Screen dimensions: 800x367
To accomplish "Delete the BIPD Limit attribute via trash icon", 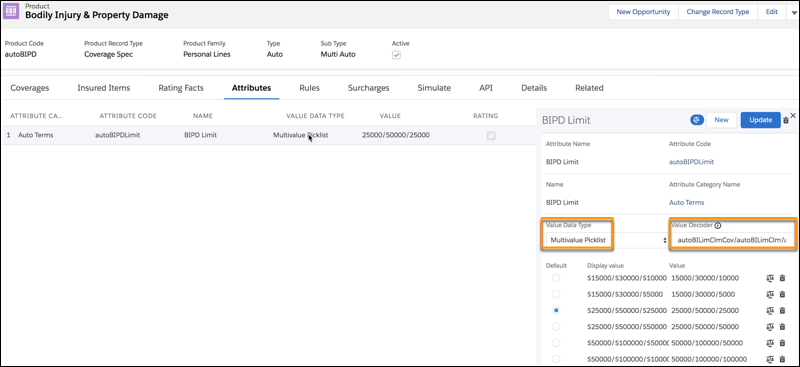I will coord(786,120).
